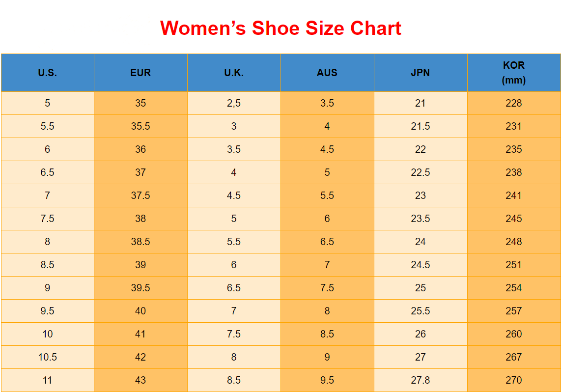
Task: Select the JPN cell showing 27.8
Action: 421,380
